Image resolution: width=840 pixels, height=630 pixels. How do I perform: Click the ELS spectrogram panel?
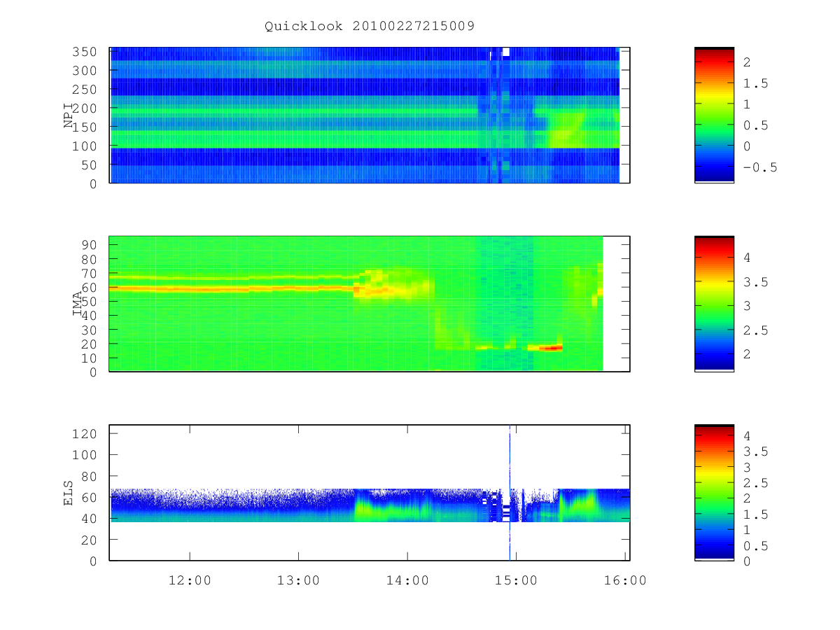pos(370,493)
